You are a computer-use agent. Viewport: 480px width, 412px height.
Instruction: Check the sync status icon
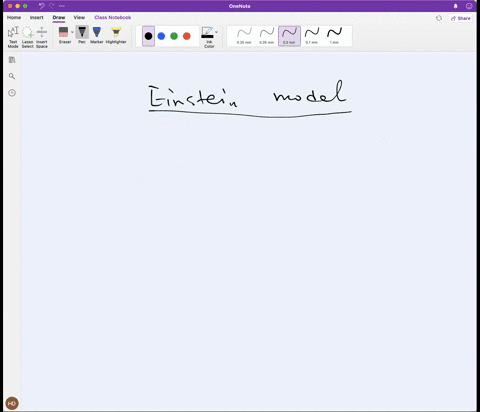pos(439,18)
